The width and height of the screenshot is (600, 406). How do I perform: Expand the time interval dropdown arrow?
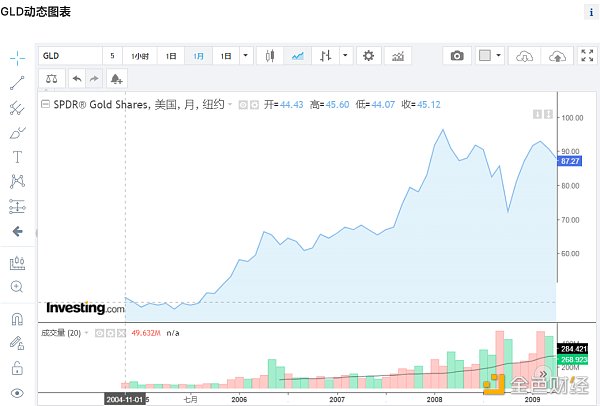(247, 56)
